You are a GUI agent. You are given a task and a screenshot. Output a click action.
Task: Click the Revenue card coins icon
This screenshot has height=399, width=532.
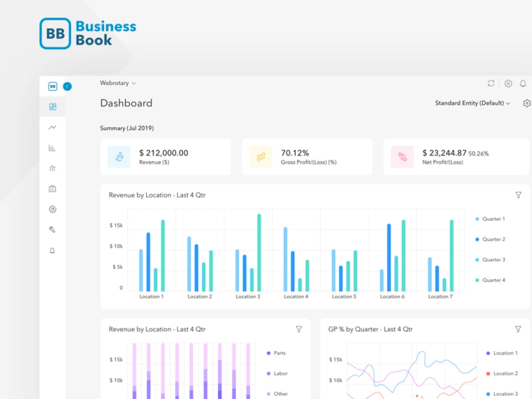coord(119,157)
